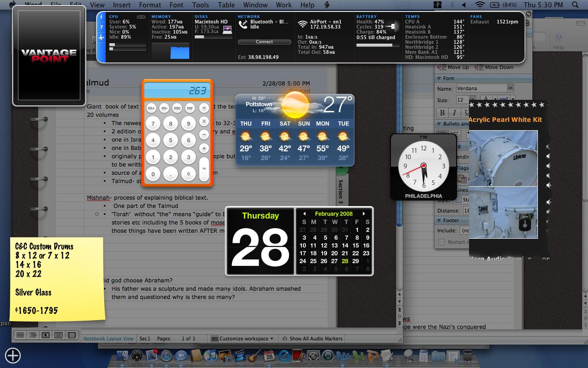This screenshot has width=588, height=368.
Task: Open iCal from the Dock
Action: click(269, 356)
